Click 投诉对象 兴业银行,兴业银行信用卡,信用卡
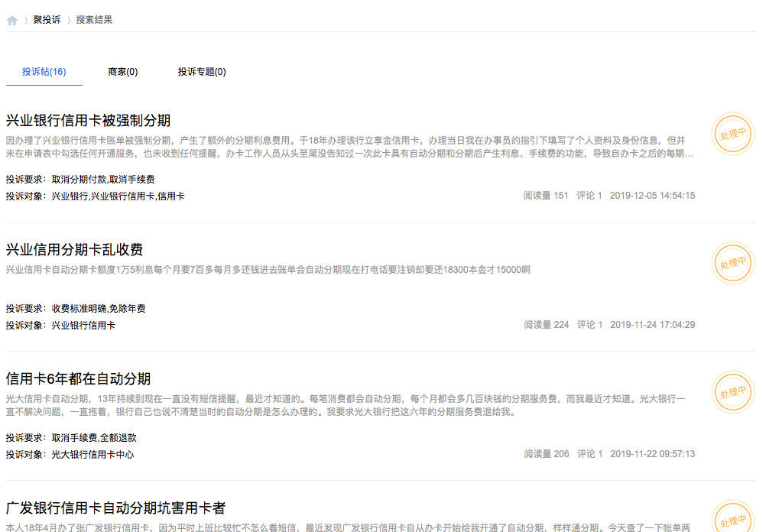 (96, 196)
